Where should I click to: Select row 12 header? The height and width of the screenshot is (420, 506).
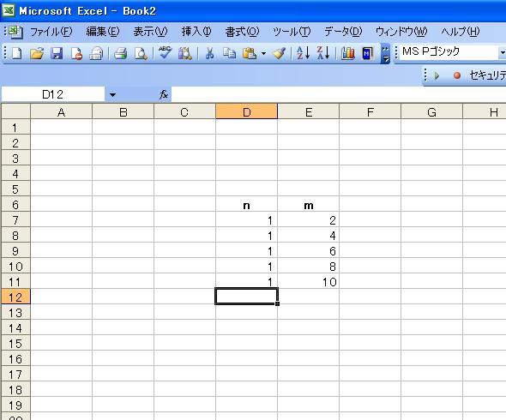[15, 297]
